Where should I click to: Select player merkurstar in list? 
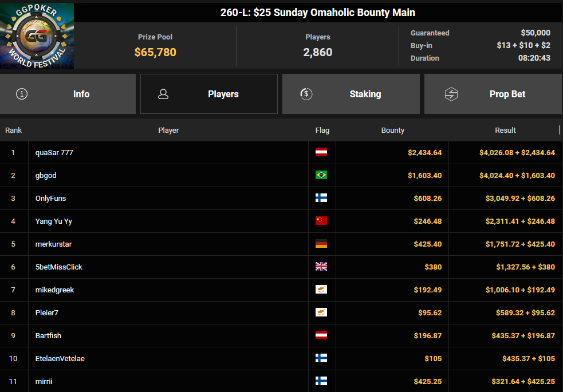[x=53, y=244]
